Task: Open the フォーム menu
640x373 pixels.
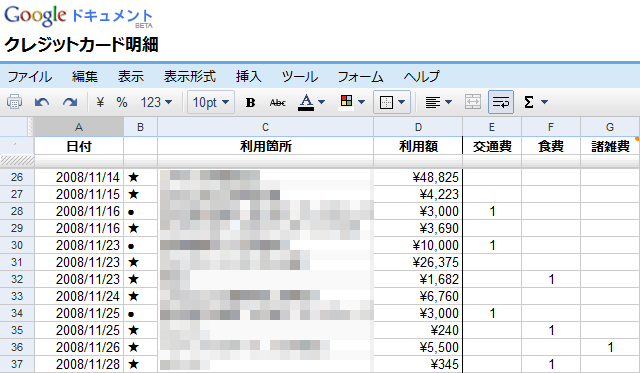Action: coord(360,76)
